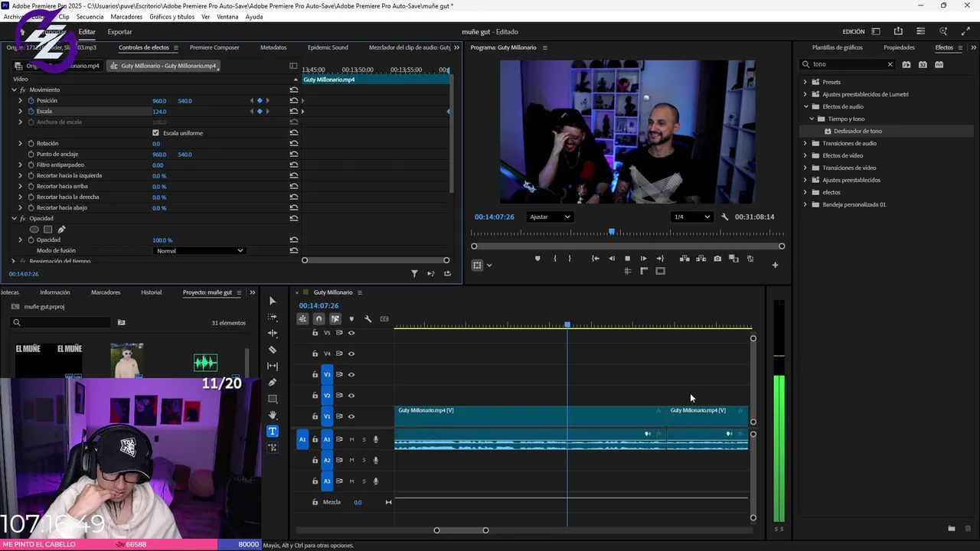The image size is (980, 551).
Task: Click the Extract button in Program monitor
Action: (701, 259)
